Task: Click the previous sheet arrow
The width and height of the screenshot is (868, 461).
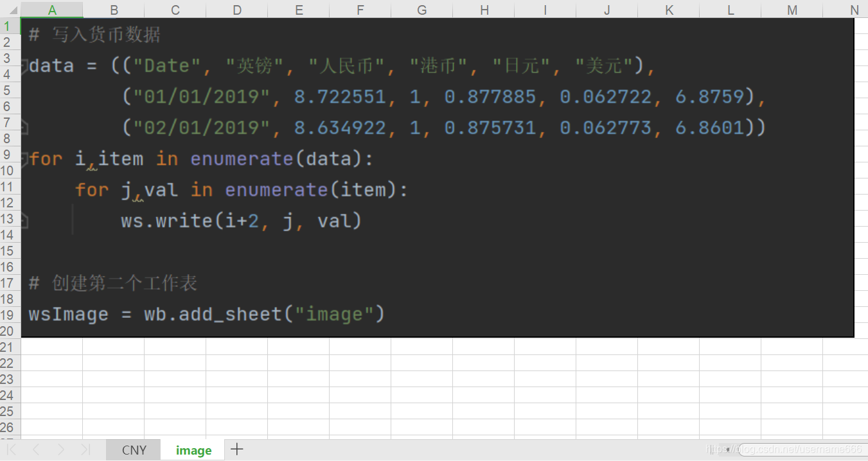Action: click(x=37, y=449)
